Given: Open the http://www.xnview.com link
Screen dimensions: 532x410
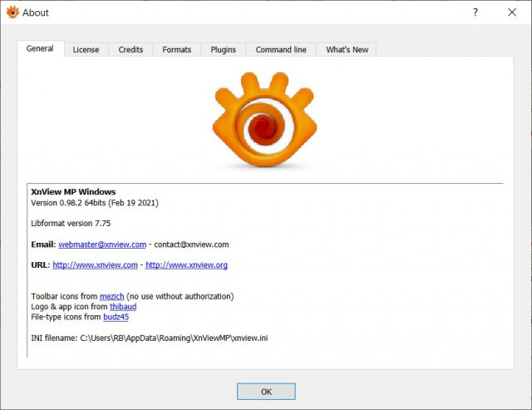Looking at the screenshot, I should pyautogui.click(x=95, y=264).
